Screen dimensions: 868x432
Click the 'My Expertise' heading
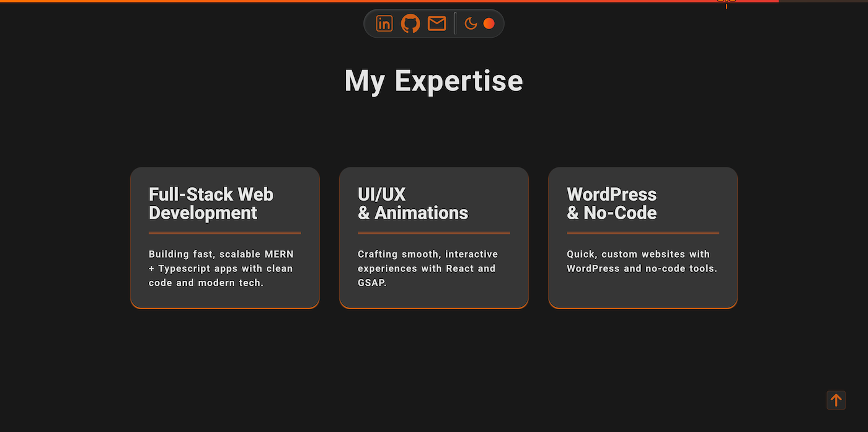click(x=433, y=81)
